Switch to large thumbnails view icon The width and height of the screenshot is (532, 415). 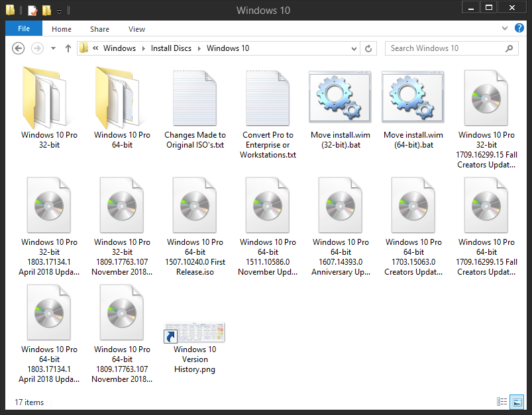[517, 402]
